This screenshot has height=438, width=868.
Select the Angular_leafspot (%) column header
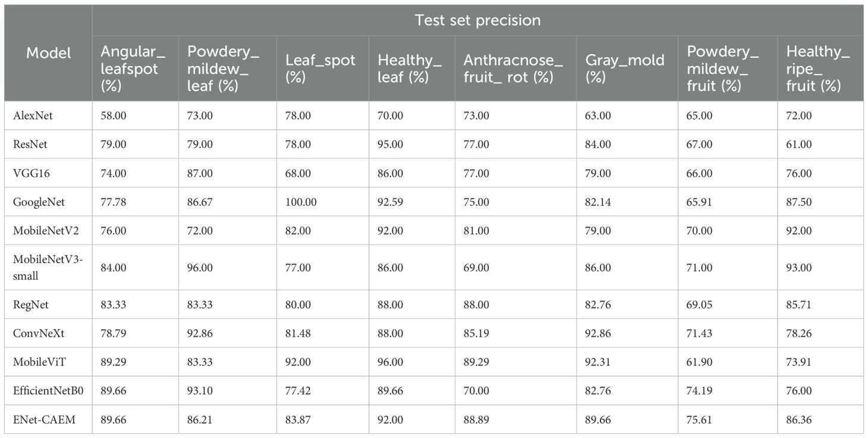tap(129, 68)
